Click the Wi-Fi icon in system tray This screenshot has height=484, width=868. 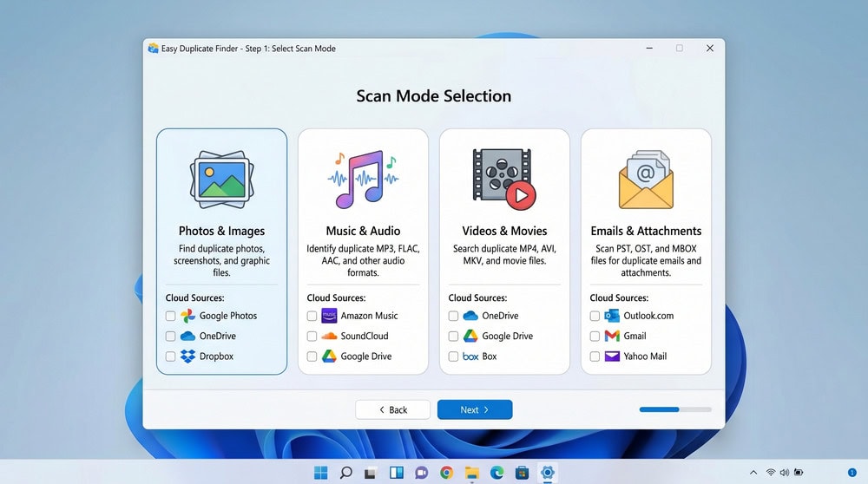tap(771, 473)
